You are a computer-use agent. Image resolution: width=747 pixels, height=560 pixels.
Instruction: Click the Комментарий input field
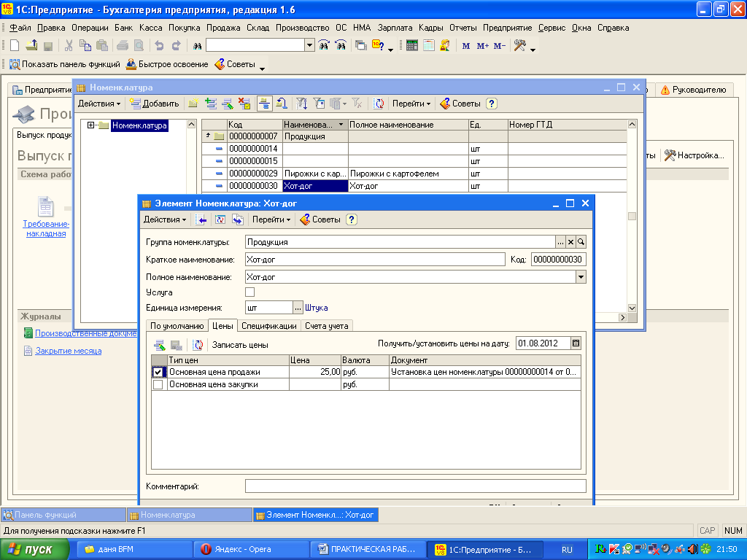tap(415, 486)
